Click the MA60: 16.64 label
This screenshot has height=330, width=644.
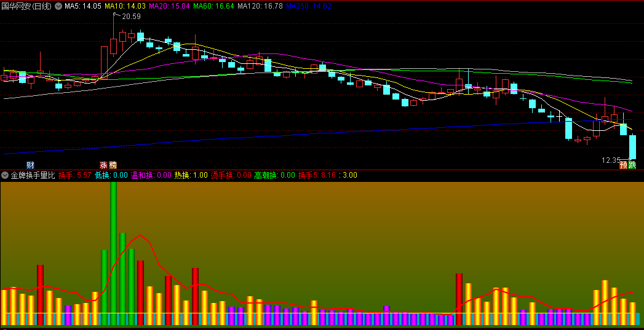click(213, 6)
